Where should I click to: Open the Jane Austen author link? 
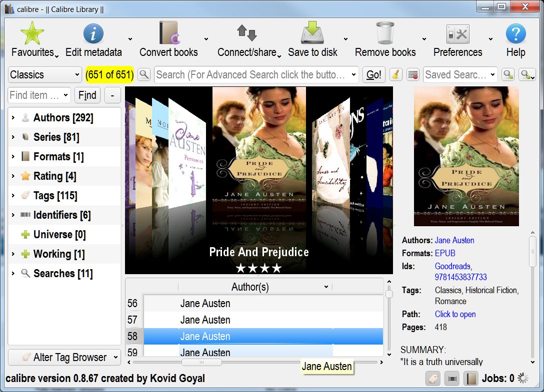(454, 240)
